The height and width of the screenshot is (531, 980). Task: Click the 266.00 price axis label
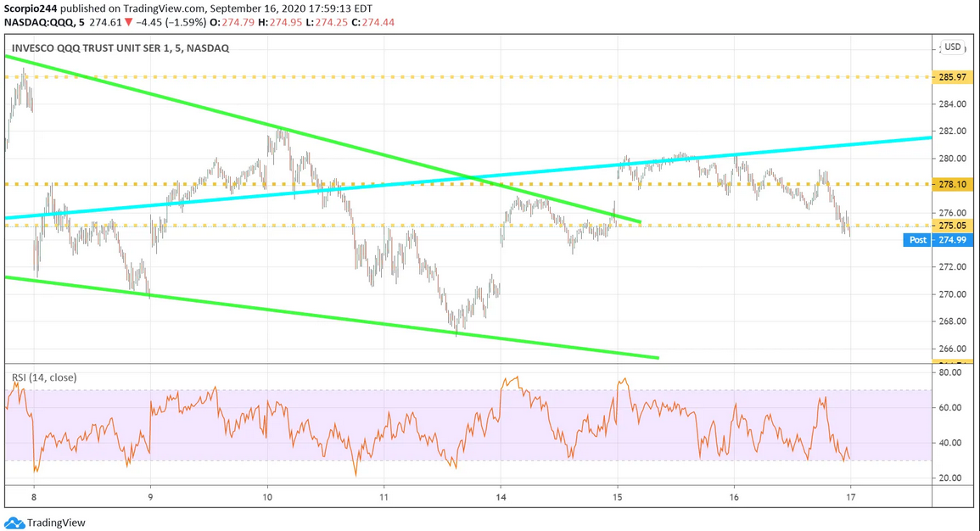(x=952, y=349)
